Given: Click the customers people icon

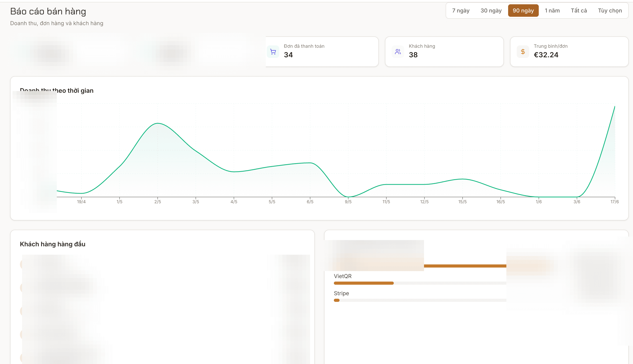Looking at the screenshot, I should coord(398,52).
